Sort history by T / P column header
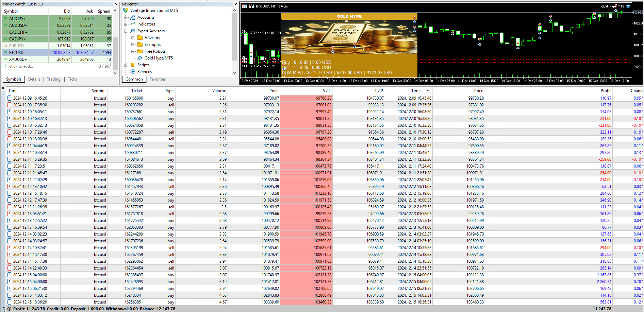 click(359, 91)
